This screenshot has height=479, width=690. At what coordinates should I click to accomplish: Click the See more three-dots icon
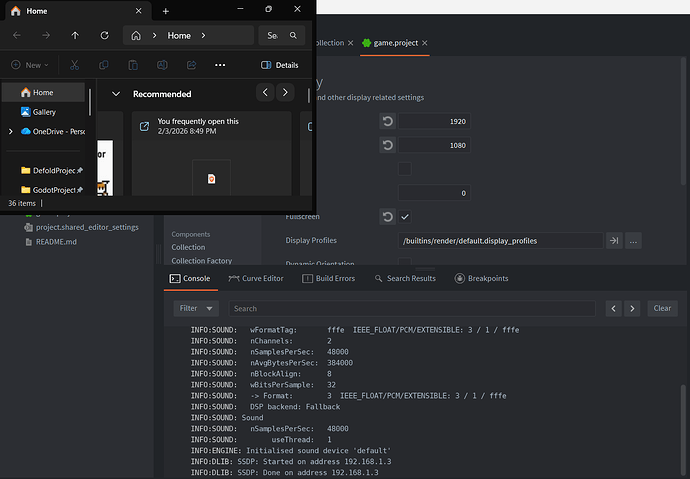pos(220,65)
